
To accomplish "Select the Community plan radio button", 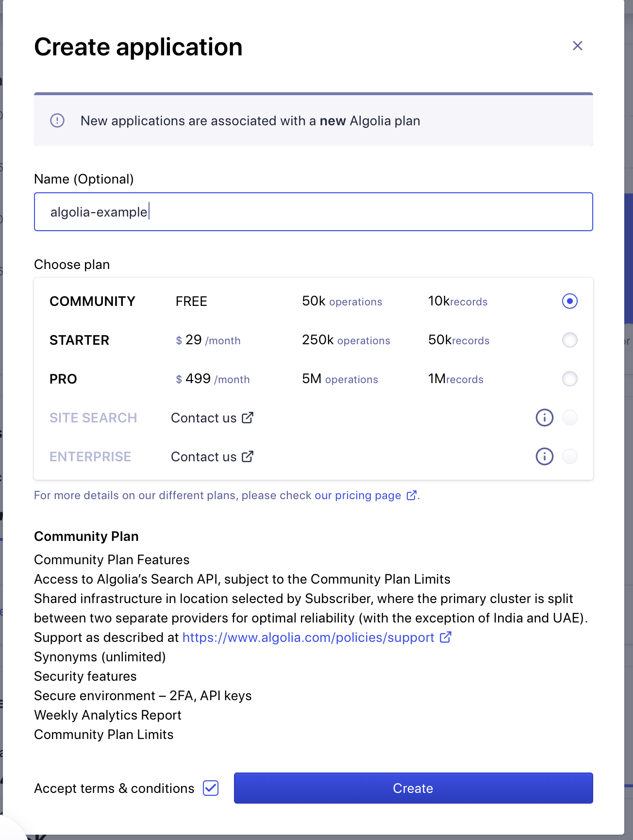I will coord(569,301).
